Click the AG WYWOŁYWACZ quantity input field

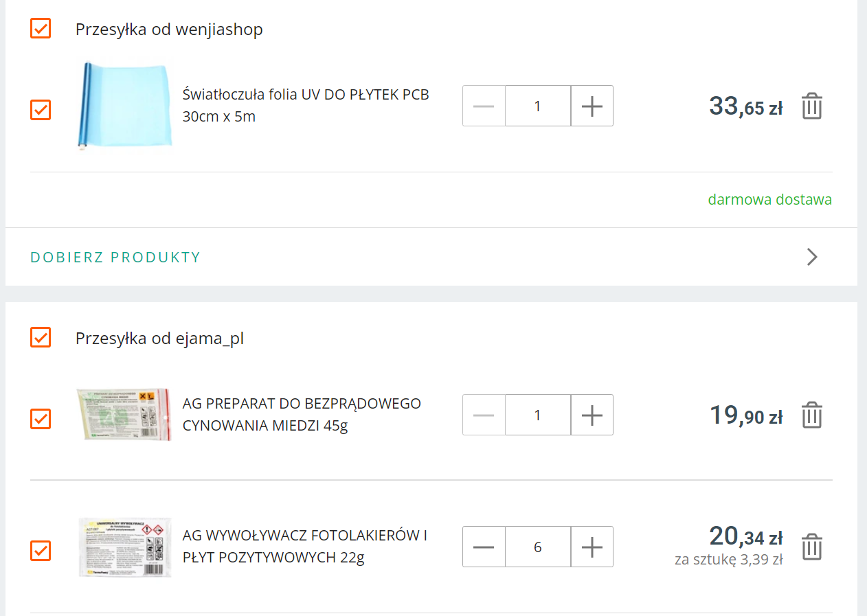click(537, 547)
